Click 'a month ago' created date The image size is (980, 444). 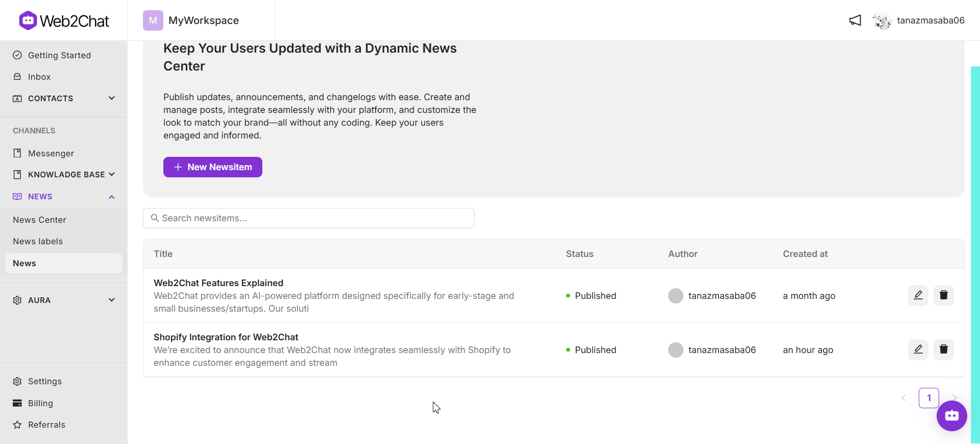click(809, 296)
